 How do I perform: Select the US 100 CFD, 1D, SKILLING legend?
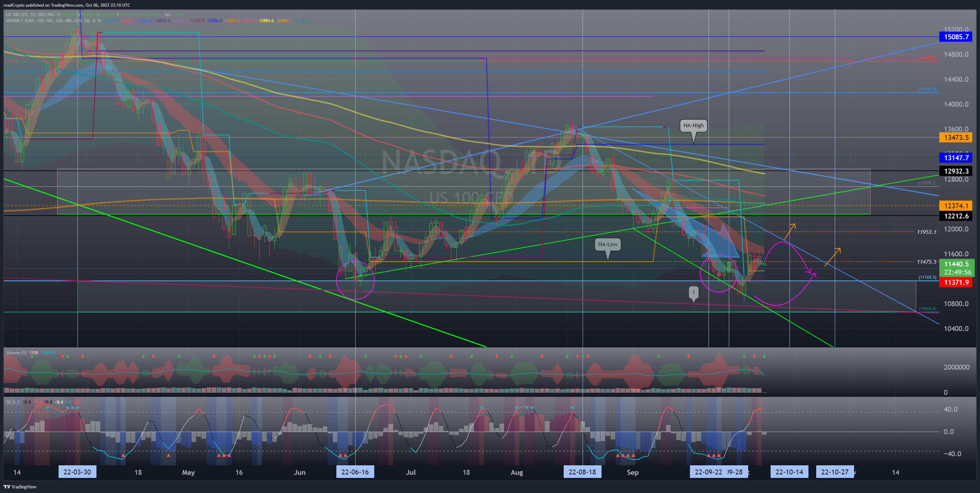click(31, 14)
